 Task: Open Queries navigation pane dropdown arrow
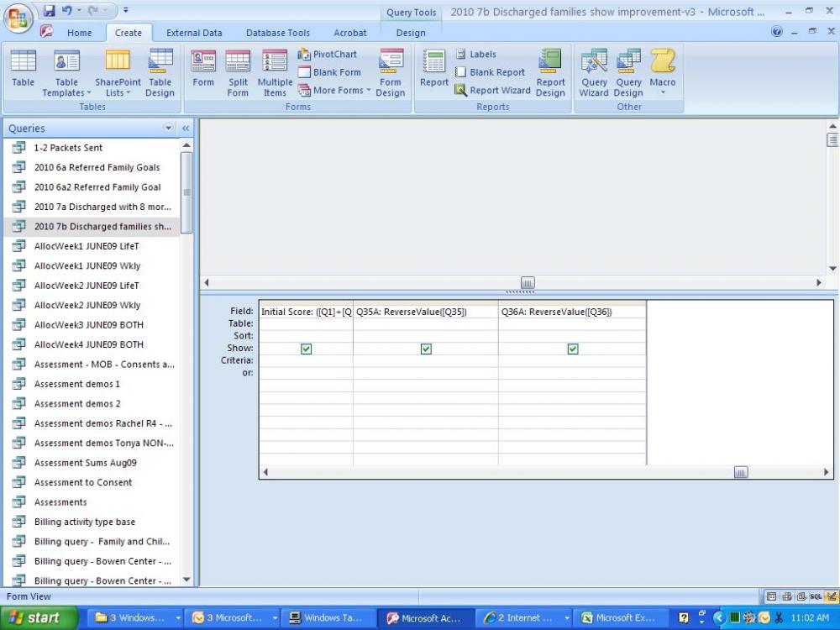(168, 128)
